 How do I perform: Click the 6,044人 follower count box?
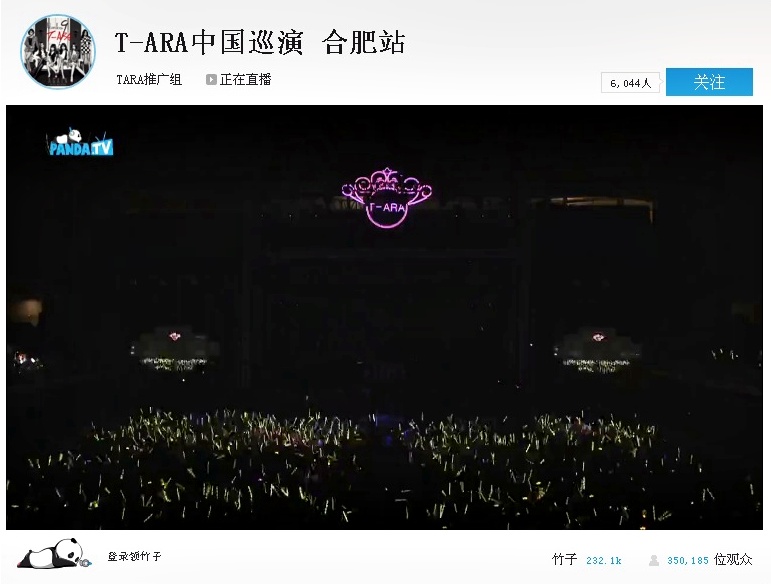coord(630,83)
